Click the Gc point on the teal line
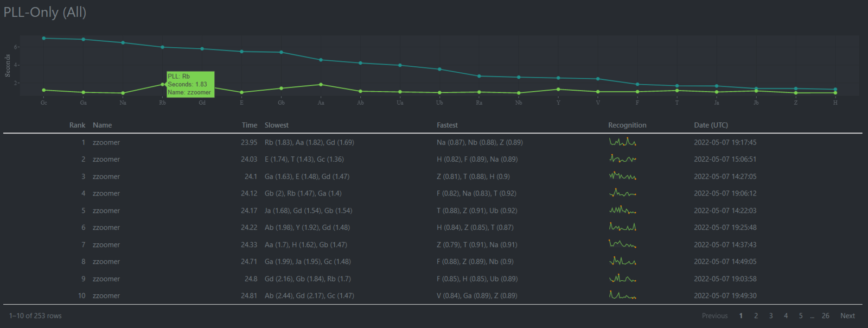This screenshot has width=868, height=328. tap(44, 39)
